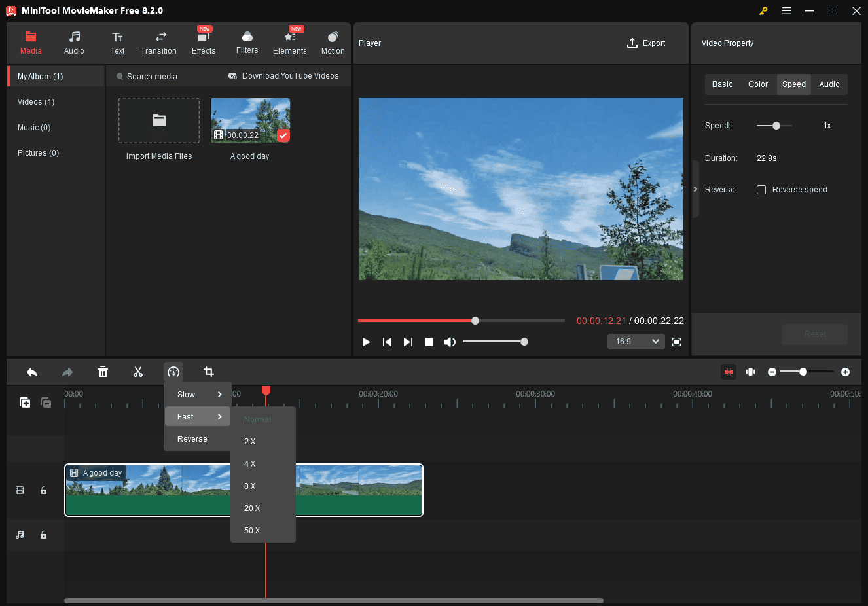Open the Filters tab
Viewport: 868px width, 606px height.
point(247,43)
